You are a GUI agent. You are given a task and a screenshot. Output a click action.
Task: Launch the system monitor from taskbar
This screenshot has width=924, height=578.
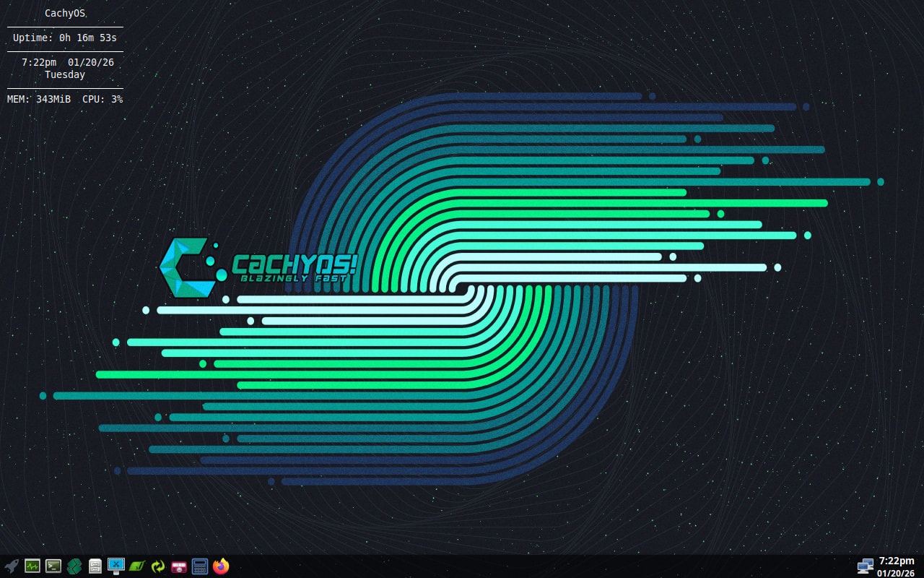pos(32,566)
